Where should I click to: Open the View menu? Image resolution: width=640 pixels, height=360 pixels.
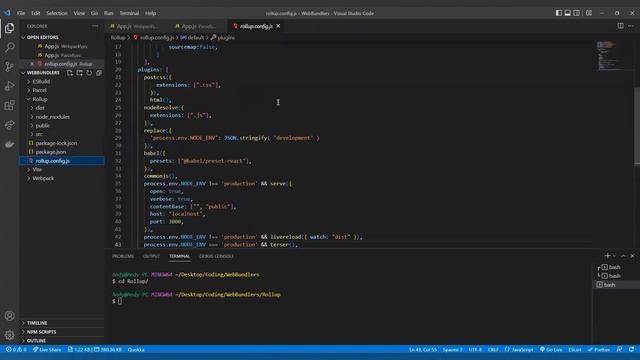pyautogui.click(x=79, y=13)
